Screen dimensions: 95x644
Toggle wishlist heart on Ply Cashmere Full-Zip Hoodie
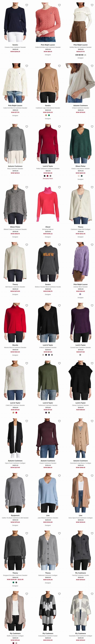(92, 533)
